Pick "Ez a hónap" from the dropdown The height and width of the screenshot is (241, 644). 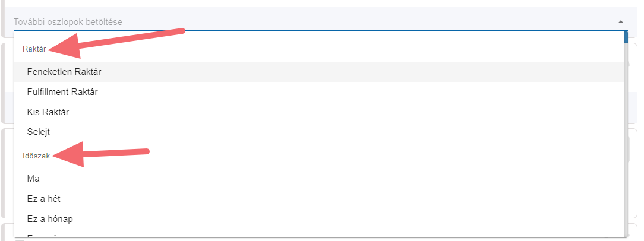[50, 218]
